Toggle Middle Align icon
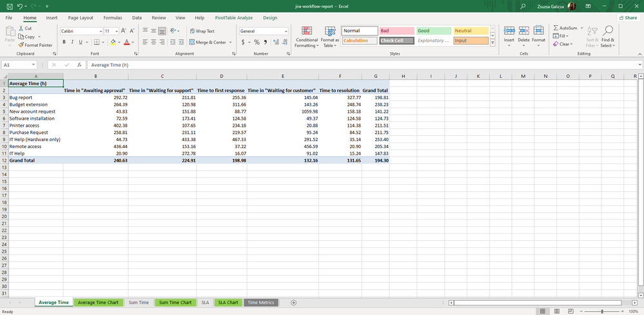Image resolution: width=644 pixels, height=315 pixels. pos(153,31)
